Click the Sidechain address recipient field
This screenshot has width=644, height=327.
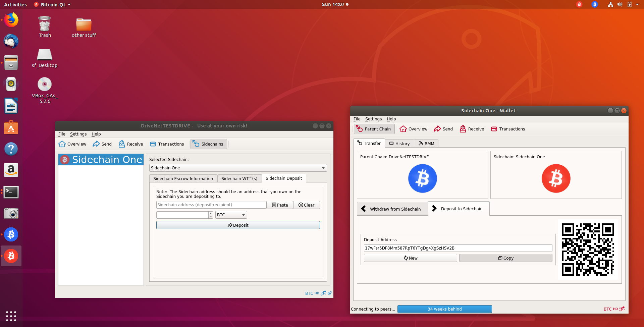[211, 205]
